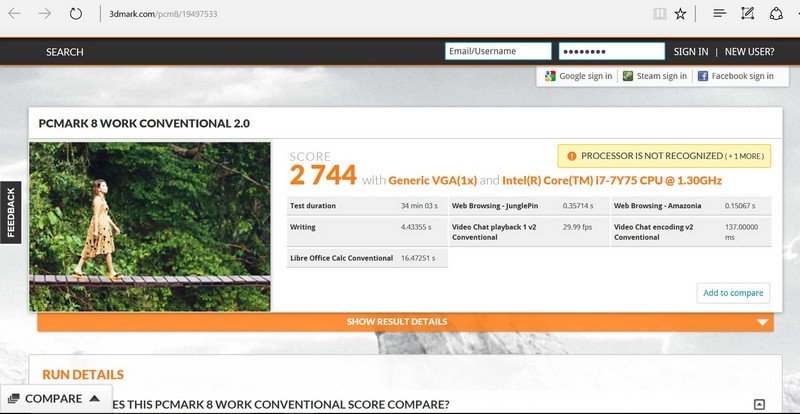Click the Add to compare button

pyautogui.click(x=733, y=293)
